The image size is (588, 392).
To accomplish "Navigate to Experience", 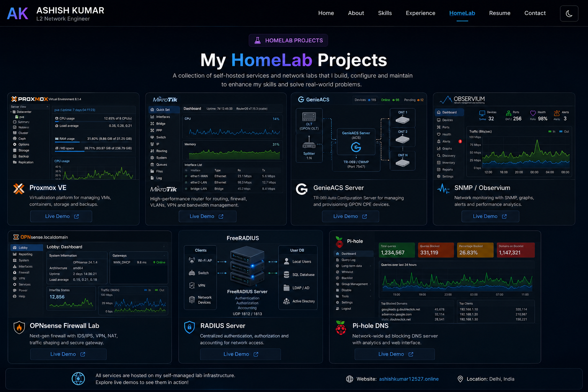I will [x=420, y=13].
